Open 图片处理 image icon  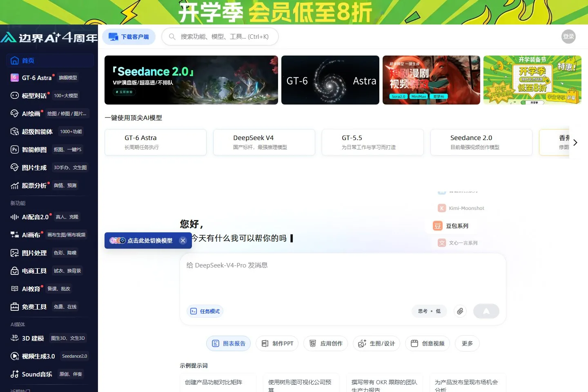(x=15, y=253)
